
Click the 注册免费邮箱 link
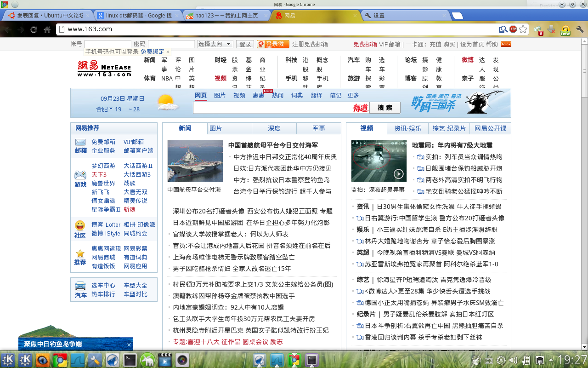coord(310,44)
